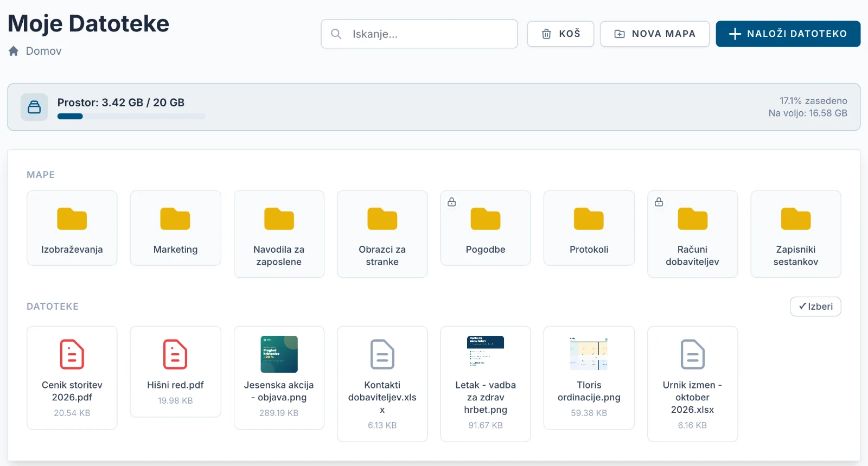Click the search magnifier icon
The image size is (868, 466).
click(336, 34)
